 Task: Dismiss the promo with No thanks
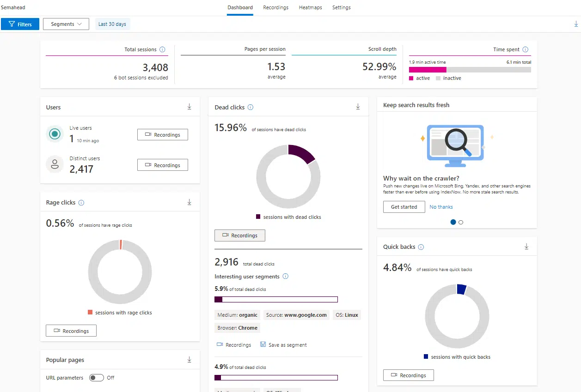441,207
